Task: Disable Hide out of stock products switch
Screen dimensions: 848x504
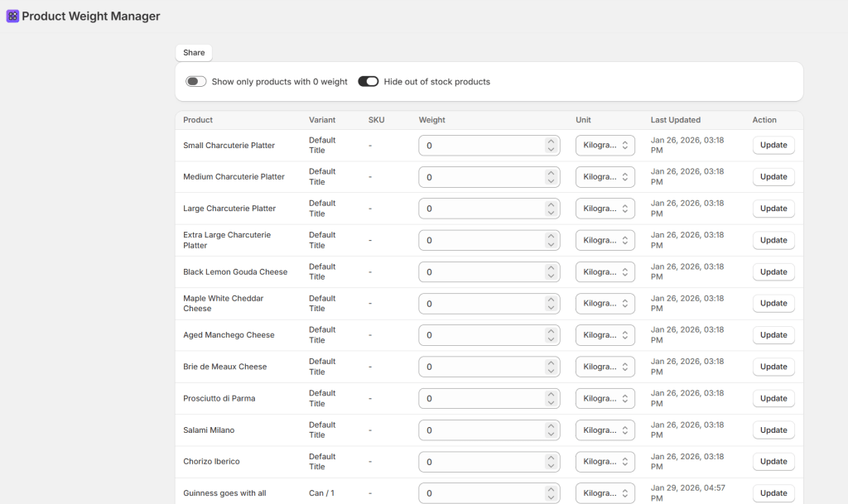Action: pos(369,82)
